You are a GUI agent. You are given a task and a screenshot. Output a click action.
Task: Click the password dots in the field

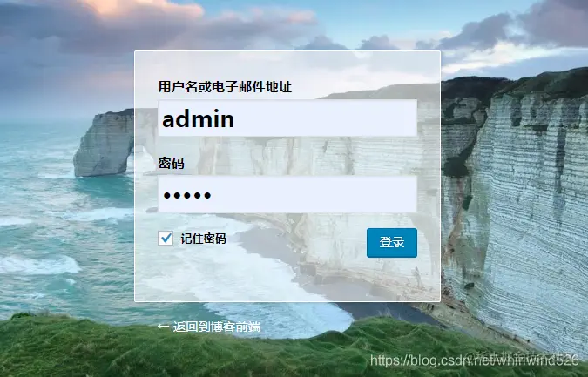click(x=187, y=195)
